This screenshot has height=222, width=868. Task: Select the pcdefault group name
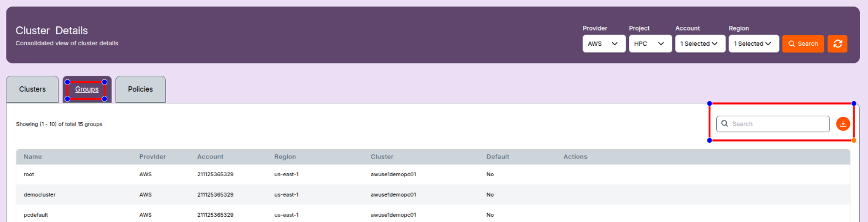click(x=36, y=215)
